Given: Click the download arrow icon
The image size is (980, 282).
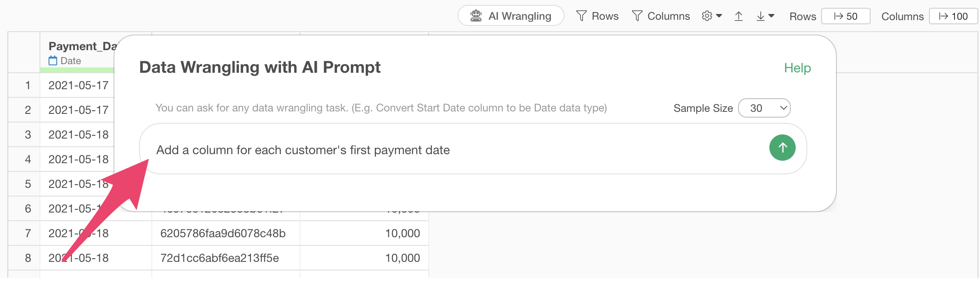Looking at the screenshot, I should tap(761, 16).
